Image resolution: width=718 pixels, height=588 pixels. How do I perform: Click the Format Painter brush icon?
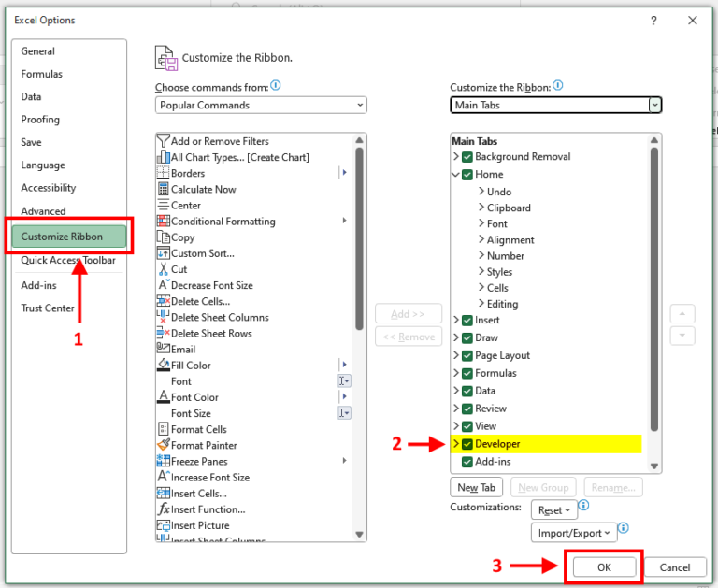[164, 445]
